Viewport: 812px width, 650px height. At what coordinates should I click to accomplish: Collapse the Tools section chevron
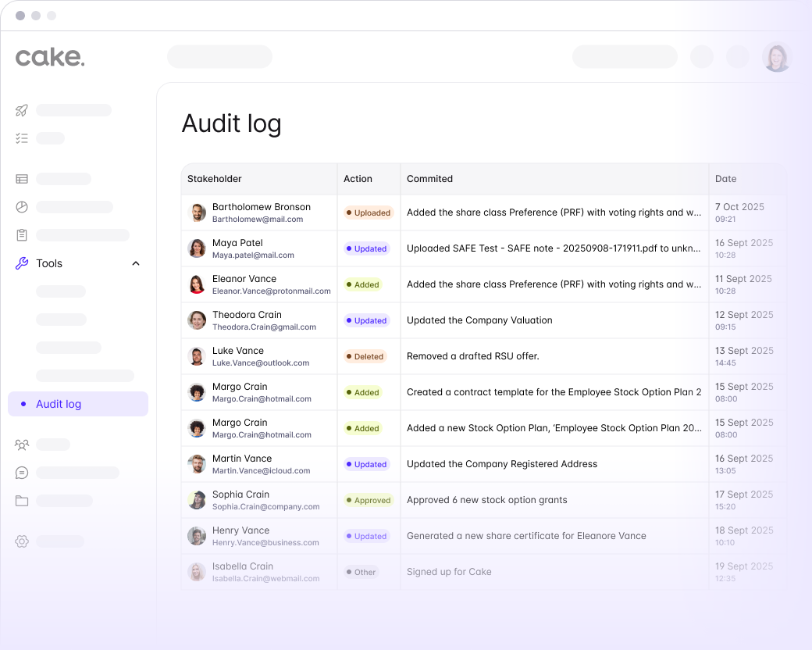135,263
